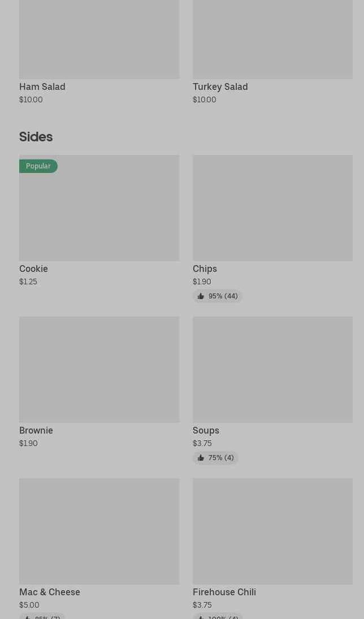Click the $1.25 Cookie price
Image resolution: width=364 pixels, height=619 pixels.
pos(28,282)
